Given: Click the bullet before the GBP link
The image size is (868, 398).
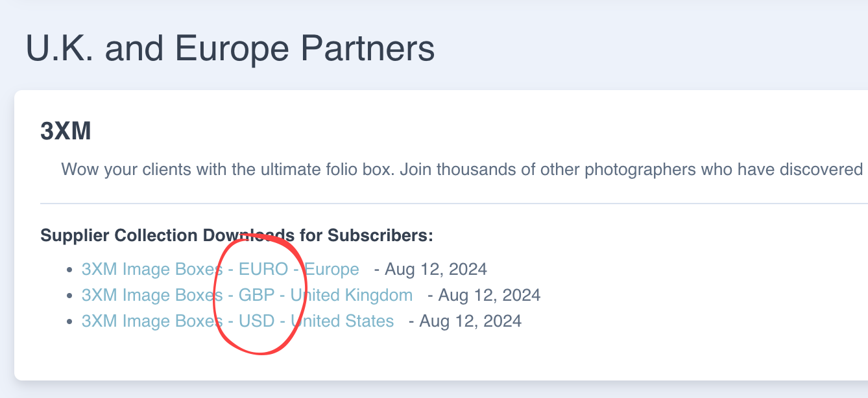Looking at the screenshot, I should tap(70, 296).
